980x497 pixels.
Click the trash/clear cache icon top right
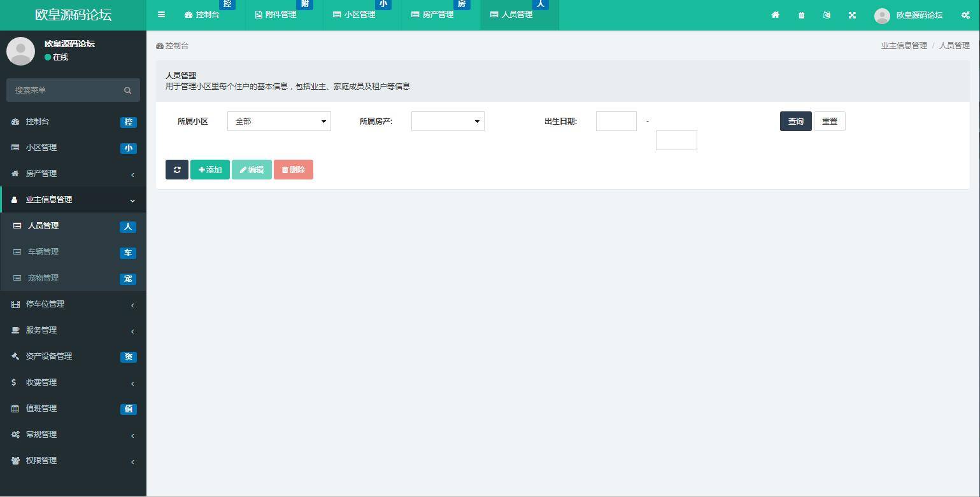click(800, 15)
